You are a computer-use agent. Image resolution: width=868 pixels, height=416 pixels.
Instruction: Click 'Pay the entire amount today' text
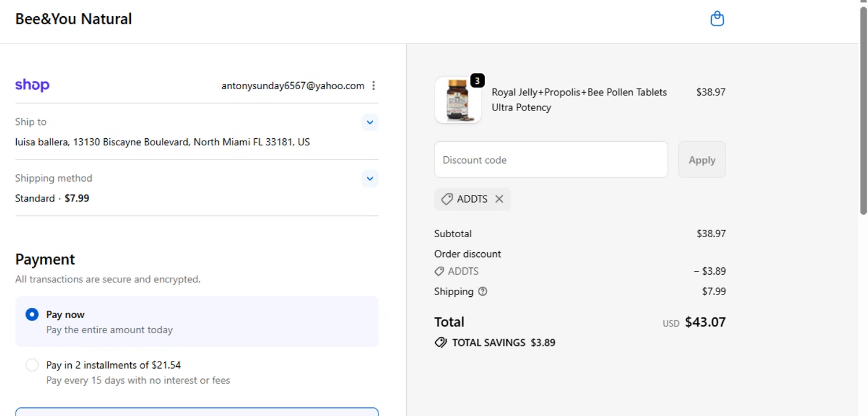[109, 330]
